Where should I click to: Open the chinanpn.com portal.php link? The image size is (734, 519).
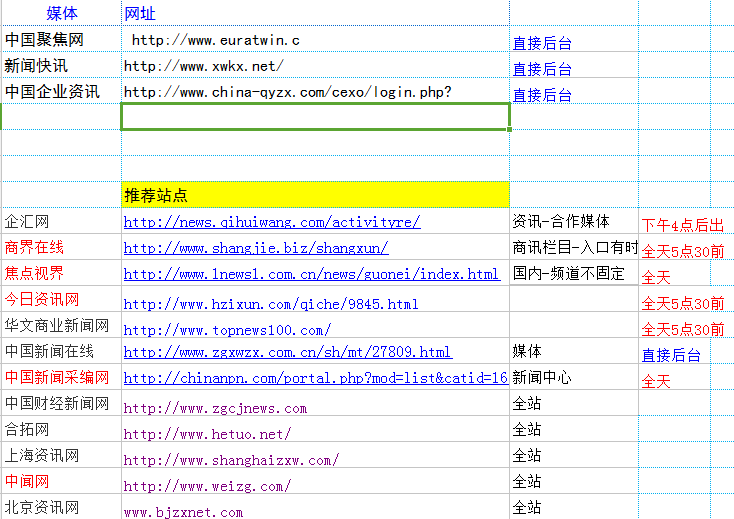316,378
